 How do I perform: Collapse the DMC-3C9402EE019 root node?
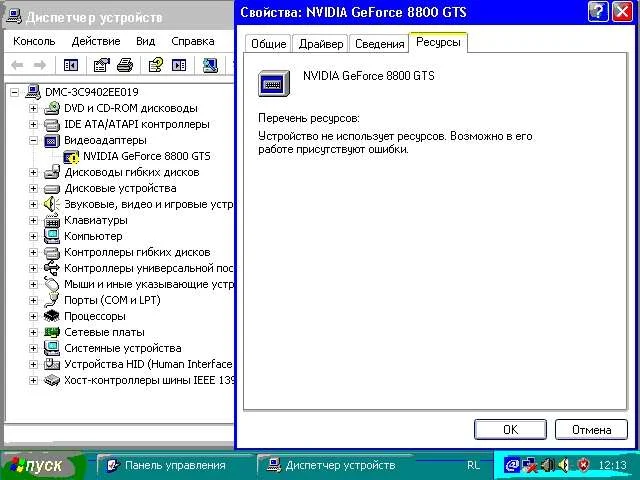tap(15, 92)
